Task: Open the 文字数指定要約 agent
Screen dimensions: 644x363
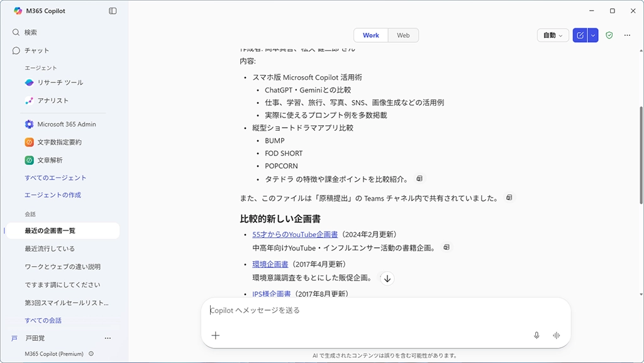Action: (x=59, y=142)
